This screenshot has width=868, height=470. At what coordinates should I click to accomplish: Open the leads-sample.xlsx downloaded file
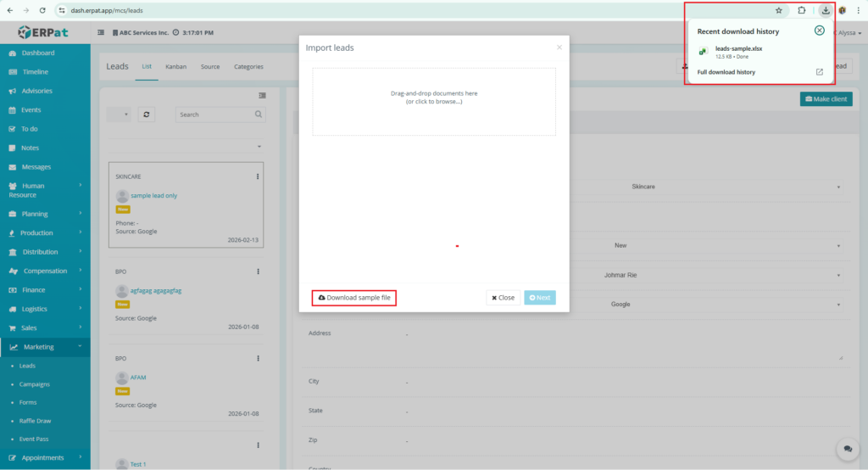pos(737,48)
